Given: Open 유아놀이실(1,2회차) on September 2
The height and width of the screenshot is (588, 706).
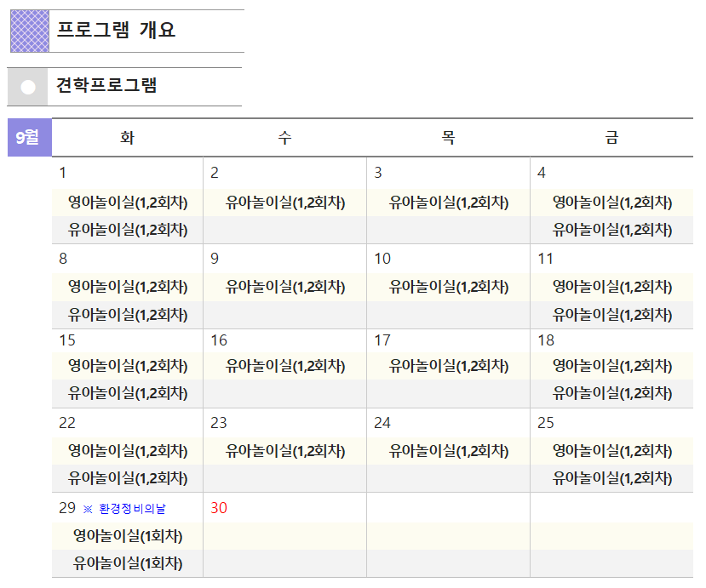Looking at the screenshot, I should coord(285,203).
